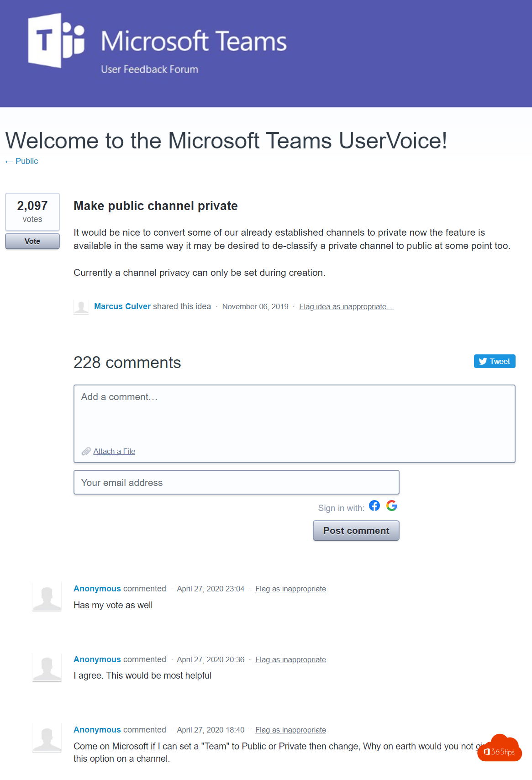This screenshot has width=532, height=780.
Task: Go back to the Public forum link
Action: (x=22, y=161)
